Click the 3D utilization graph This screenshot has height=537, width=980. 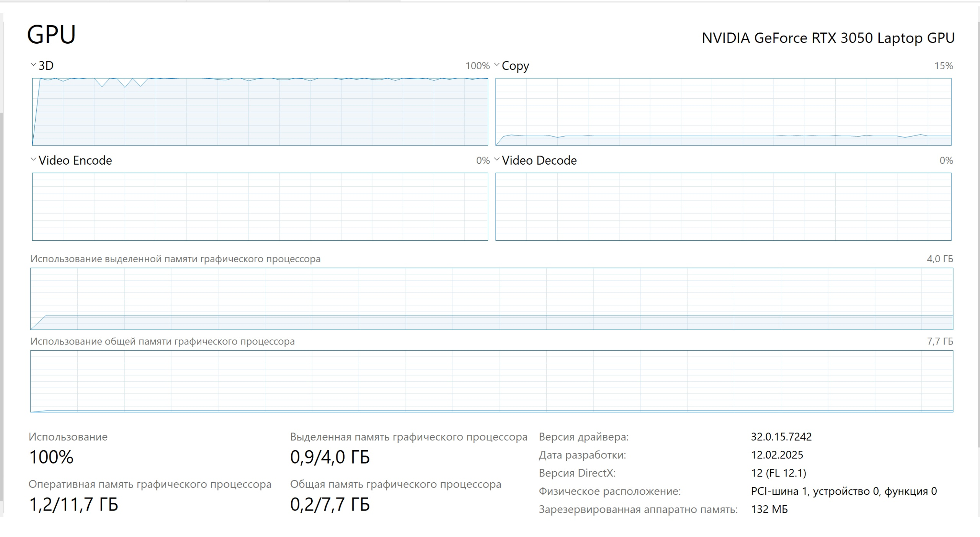coord(260,112)
